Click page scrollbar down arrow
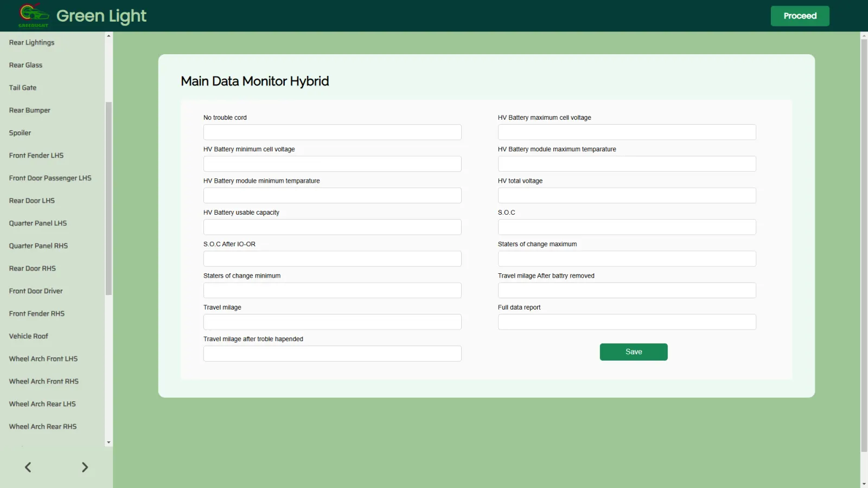 pos(864,484)
